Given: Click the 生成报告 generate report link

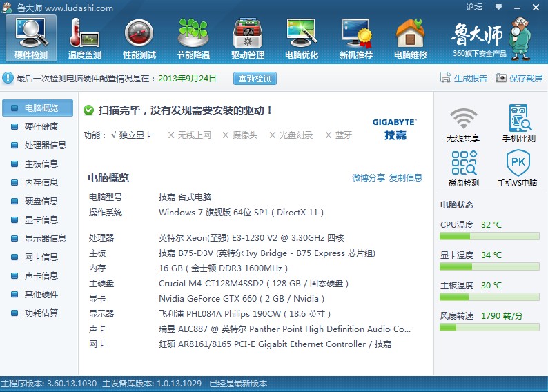Looking at the screenshot, I should pos(464,79).
